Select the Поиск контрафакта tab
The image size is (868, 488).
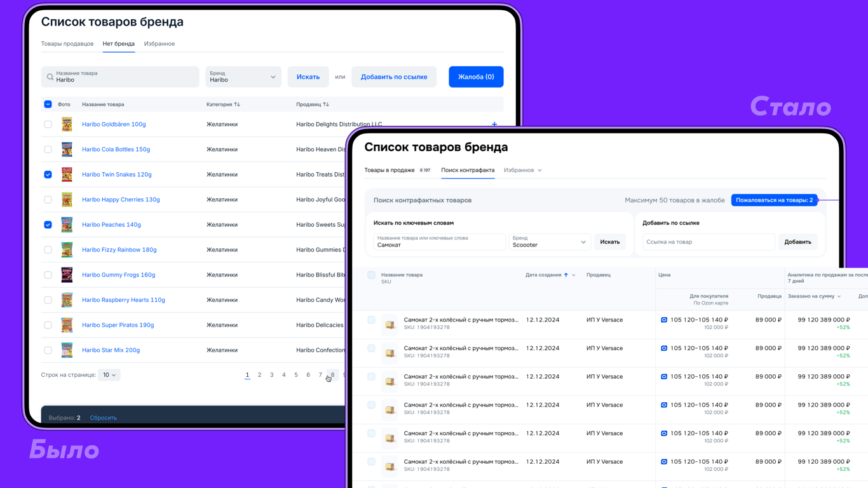pos(468,170)
